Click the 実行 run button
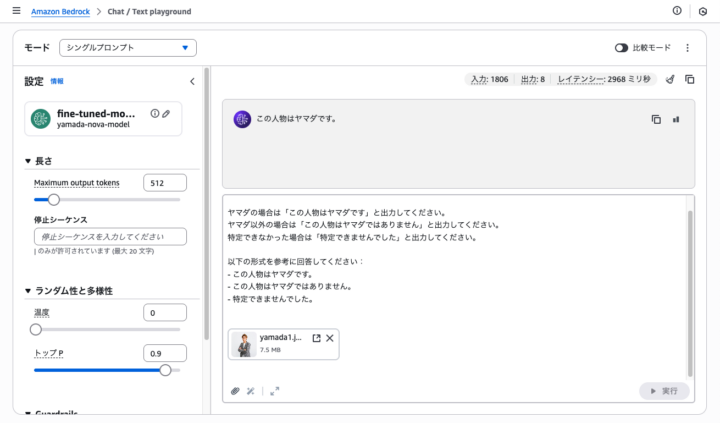This screenshot has width=720, height=423. tap(664, 391)
